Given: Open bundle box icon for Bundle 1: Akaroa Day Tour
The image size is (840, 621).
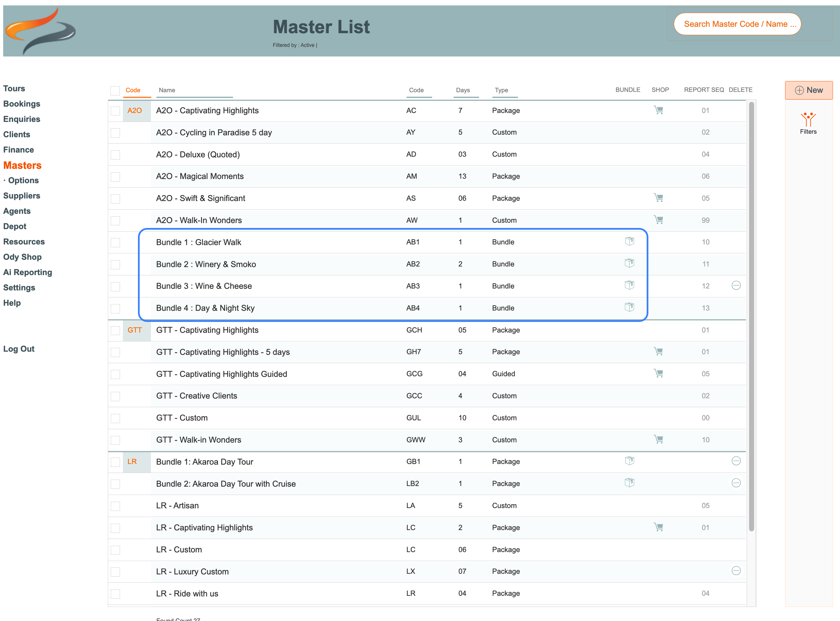Looking at the screenshot, I should click(630, 461).
